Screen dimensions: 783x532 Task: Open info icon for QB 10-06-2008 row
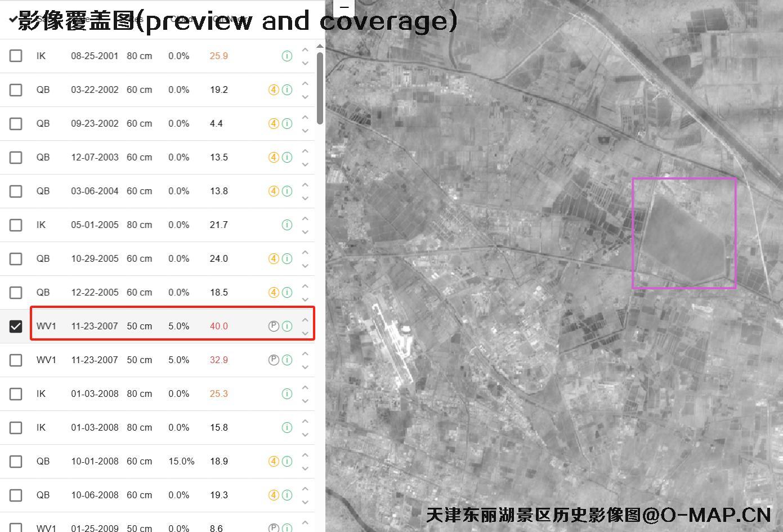pyautogui.click(x=287, y=495)
